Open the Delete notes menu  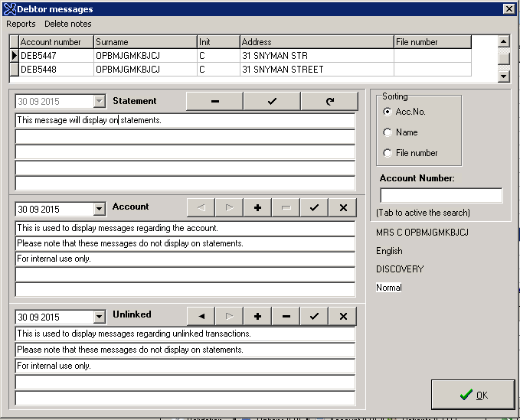coord(68,24)
